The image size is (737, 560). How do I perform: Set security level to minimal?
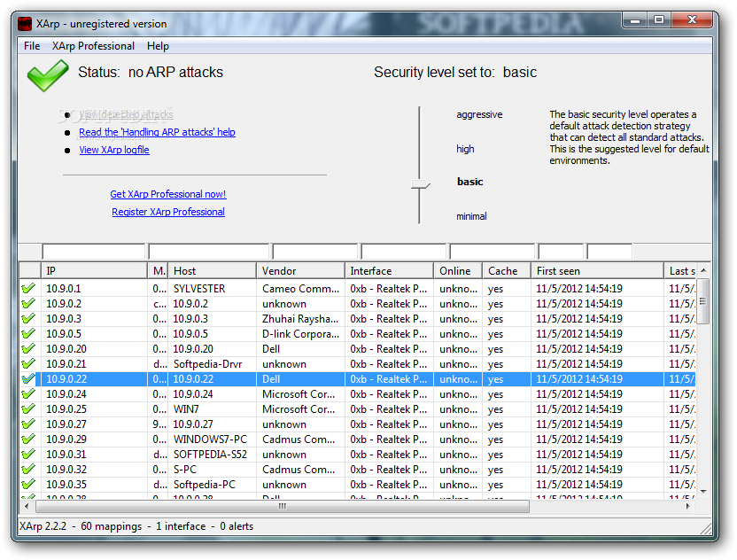[471, 216]
